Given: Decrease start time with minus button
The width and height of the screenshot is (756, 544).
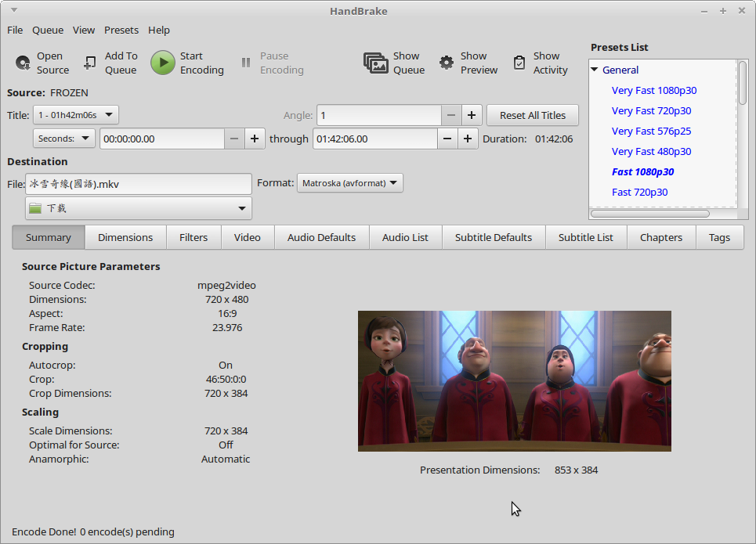Looking at the screenshot, I should click(x=234, y=139).
